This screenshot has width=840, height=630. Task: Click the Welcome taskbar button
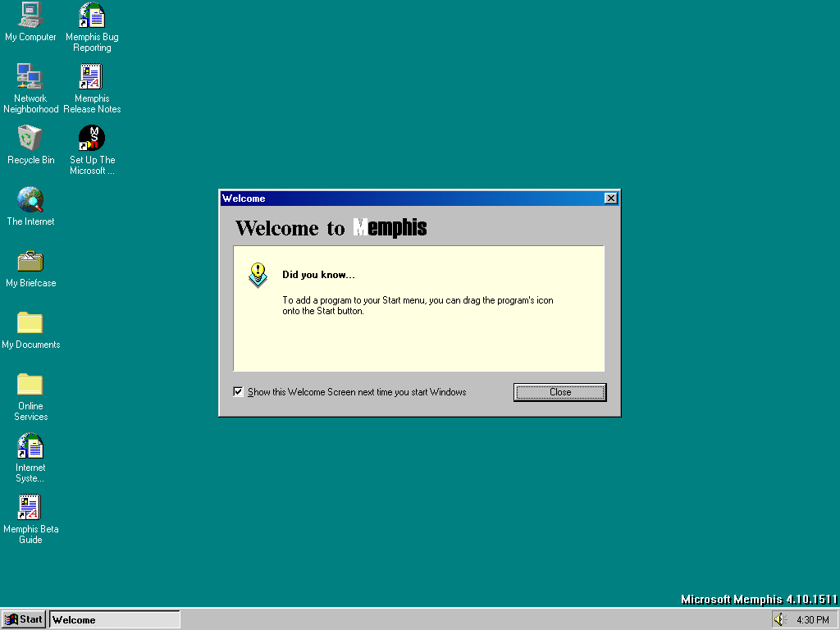115,619
